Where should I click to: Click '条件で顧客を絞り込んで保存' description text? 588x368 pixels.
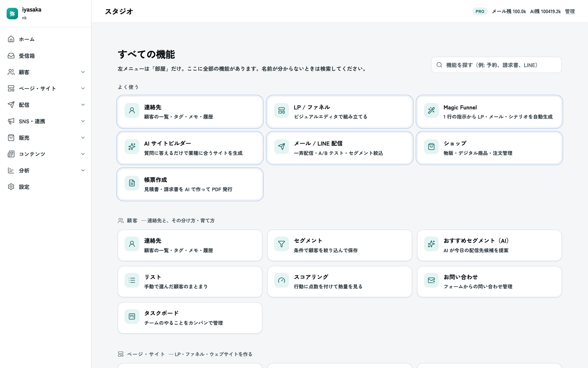tap(326, 250)
